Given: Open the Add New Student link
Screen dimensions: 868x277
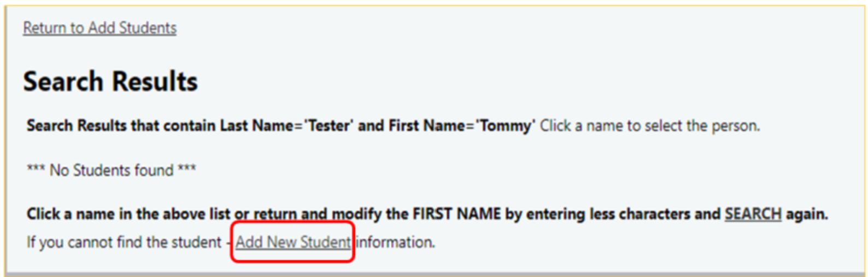Looking at the screenshot, I should pyautogui.click(x=293, y=242).
